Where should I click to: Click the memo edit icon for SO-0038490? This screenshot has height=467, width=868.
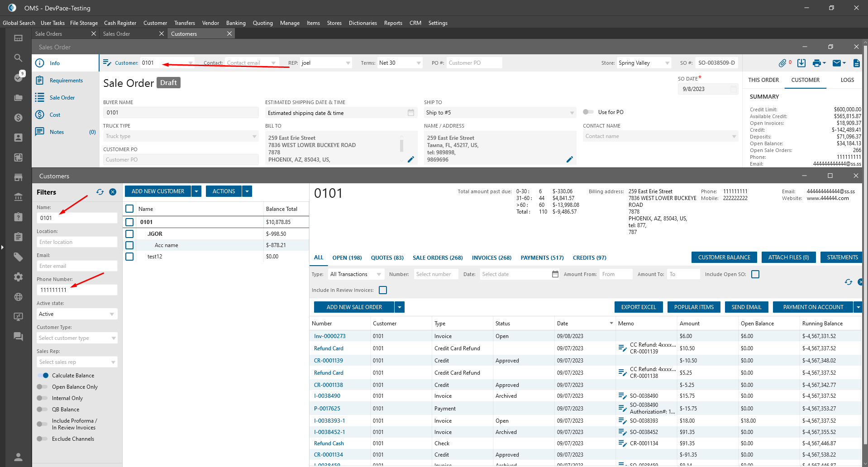click(622, 396)
